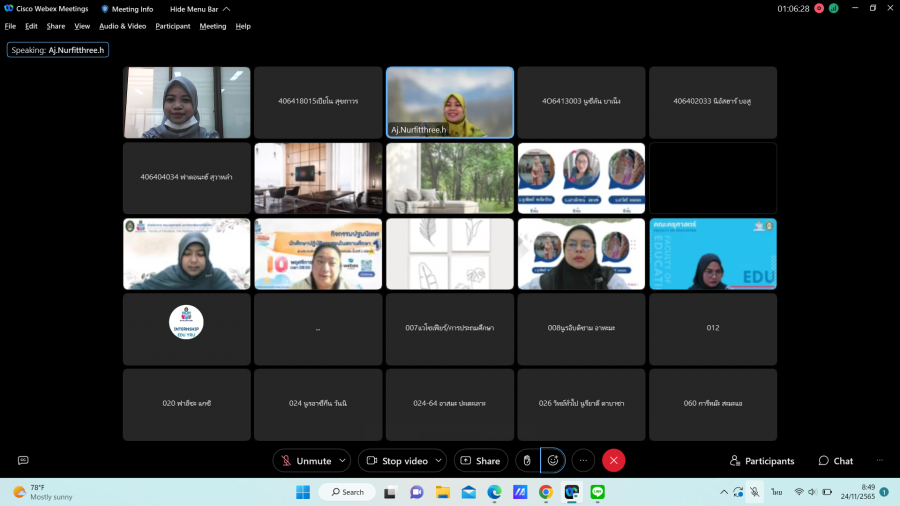This screenshot has width=900, height=506.
Task: Click the Share screen button
Action: pos(480,461)
